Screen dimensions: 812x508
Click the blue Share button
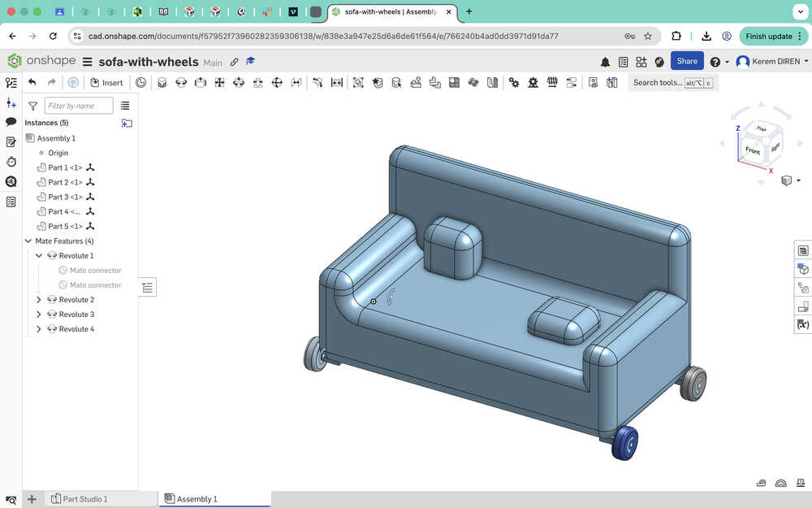click(x=686, y=61)
